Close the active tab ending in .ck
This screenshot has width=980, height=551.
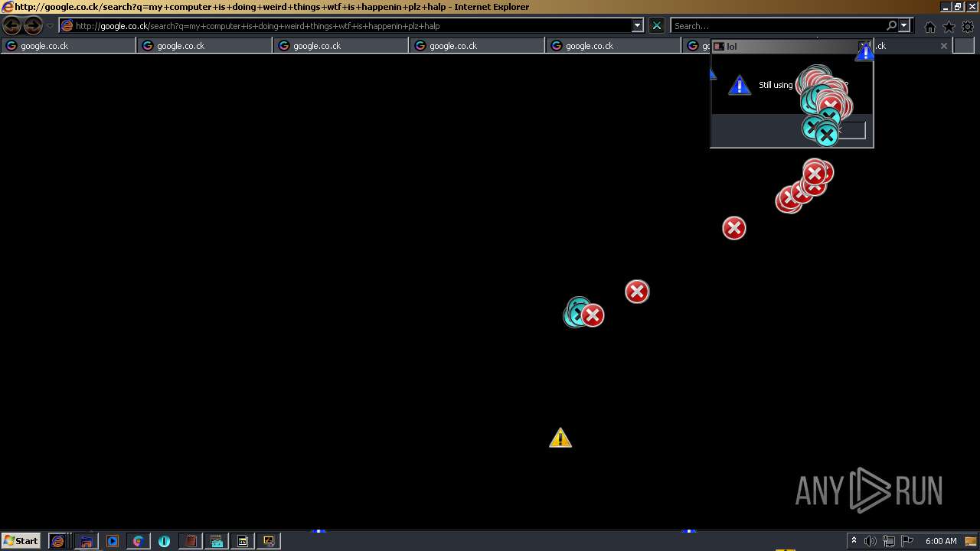pos(943,46)
